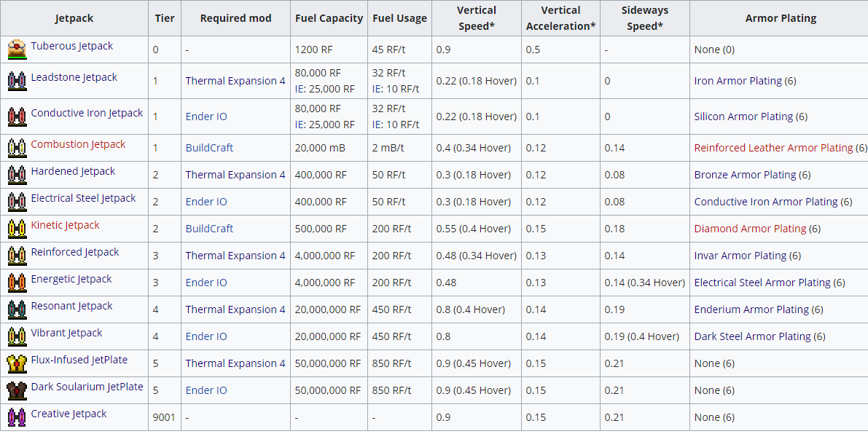The image size is (868, 434).
Task: Click the Flux-Infused JetPlate icon
Action: pos(17,363)
